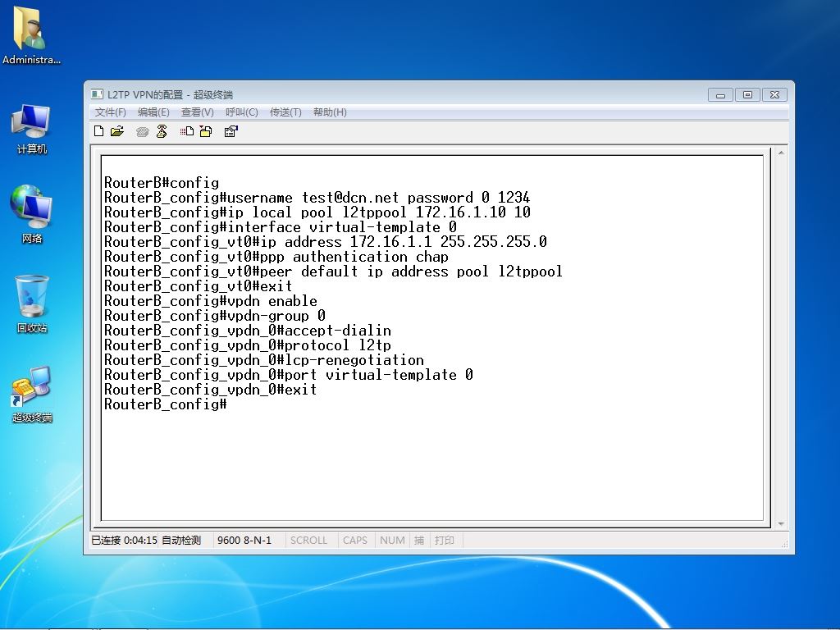Select the 网络 desktop icon
This screenshot has height=630, width=840.
pyautogui.click(x=32, y=214)
